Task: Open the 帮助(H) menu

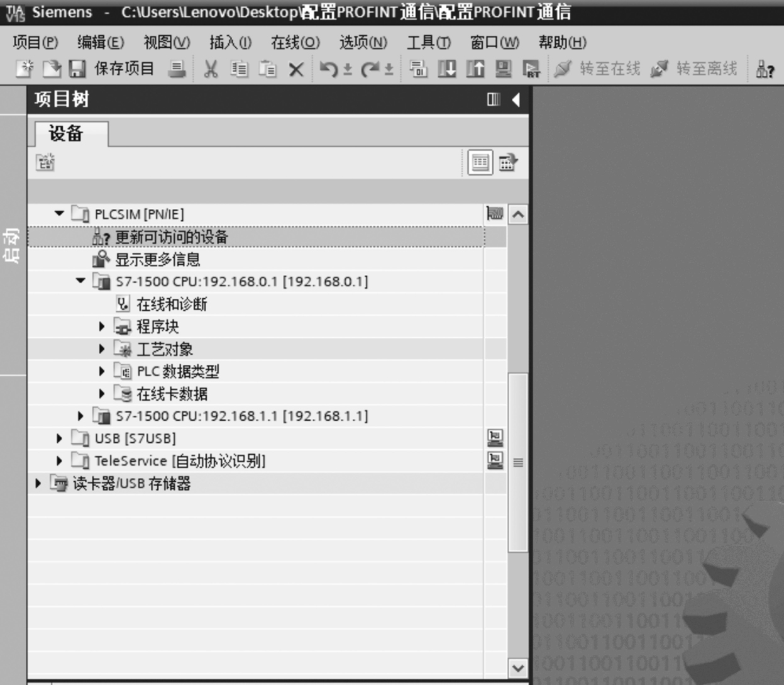Action: pyautogui.click(x=562, y=42)
